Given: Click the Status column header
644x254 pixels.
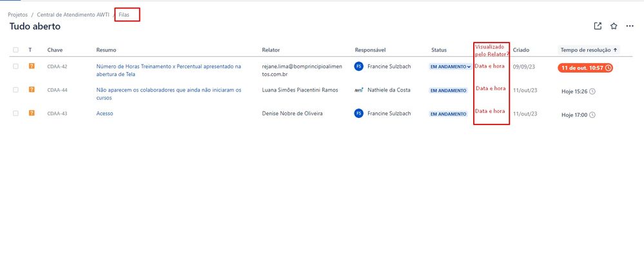Looking at the screenshot, I should tap(438, 50).
